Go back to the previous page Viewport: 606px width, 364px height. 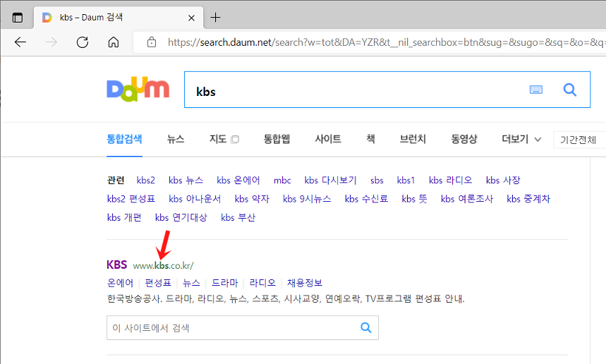point(20,42)
